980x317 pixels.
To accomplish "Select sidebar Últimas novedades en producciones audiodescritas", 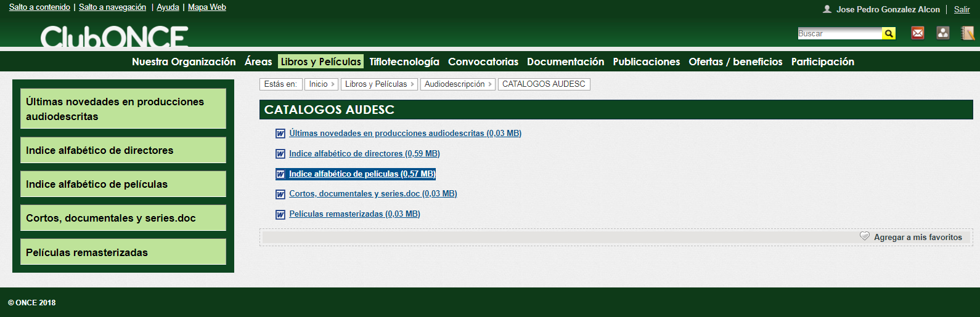I will (123, 109).
